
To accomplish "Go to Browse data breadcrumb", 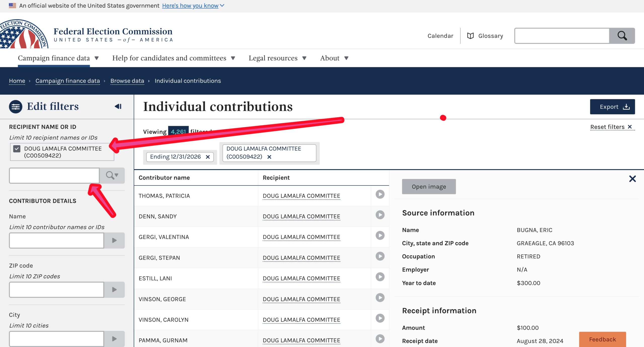I will click(127, 81).
